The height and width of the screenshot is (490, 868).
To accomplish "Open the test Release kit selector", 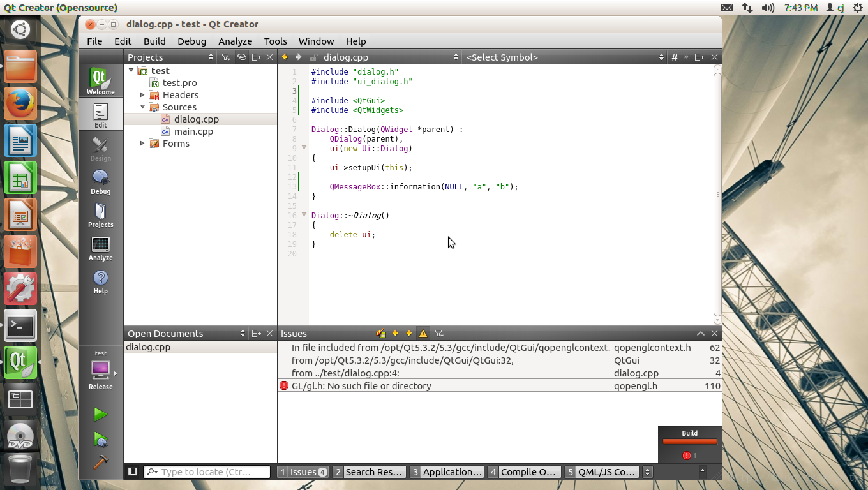I will tap(101, 371).
